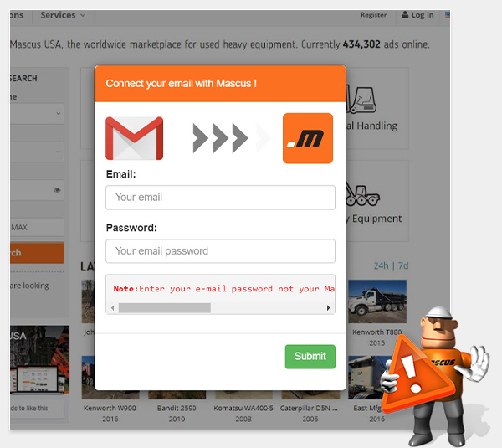Viewport: 502px width, 448px height.
Task: Submit the email connection form
Action: coord(310,357)
